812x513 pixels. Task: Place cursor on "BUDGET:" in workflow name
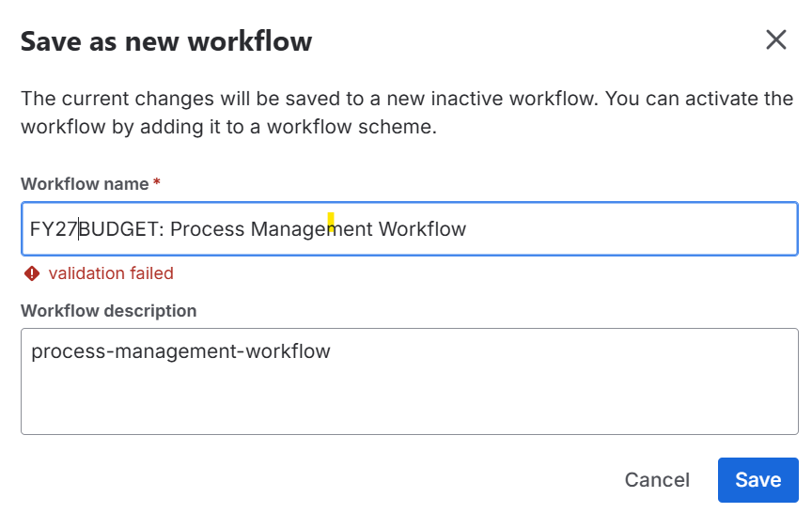coord(120,229)
